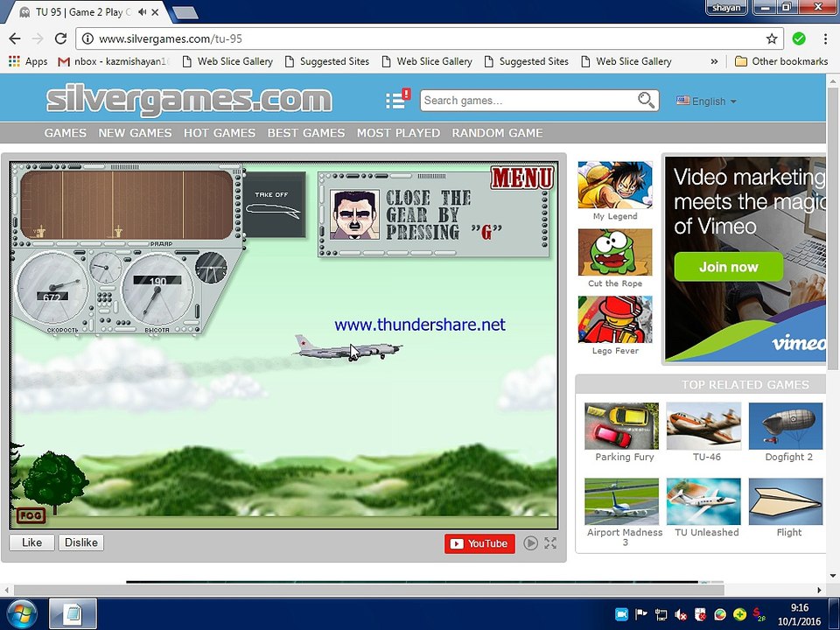Close the TU 95 browser tab
The image size is (840, 630).
(x=155, y=11)
